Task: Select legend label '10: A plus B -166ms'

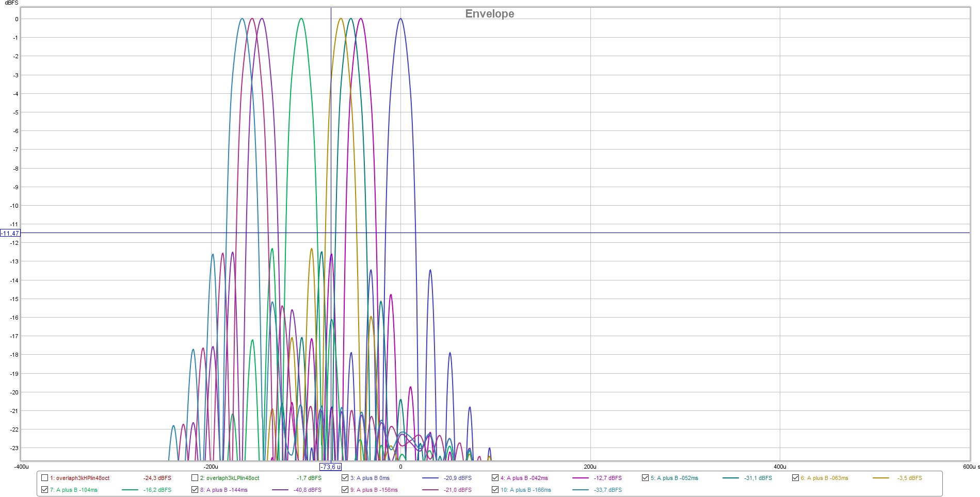Action: click(x=526, y=490)
